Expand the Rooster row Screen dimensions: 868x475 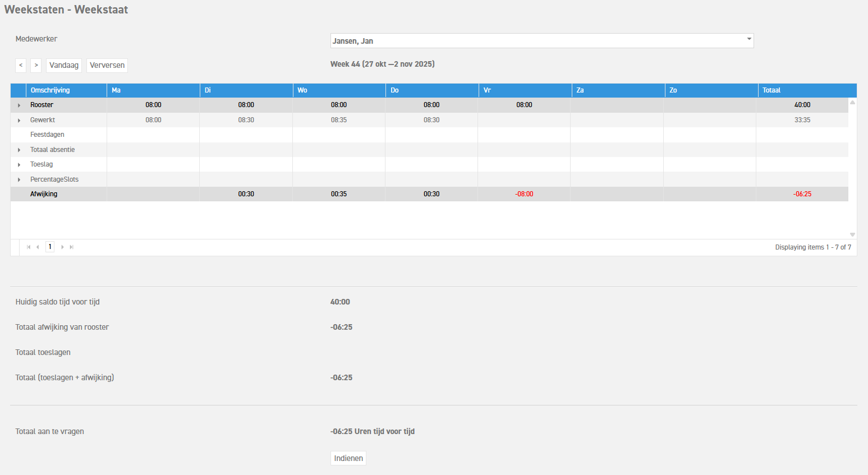pyautogui.click(x=19, y=105)
